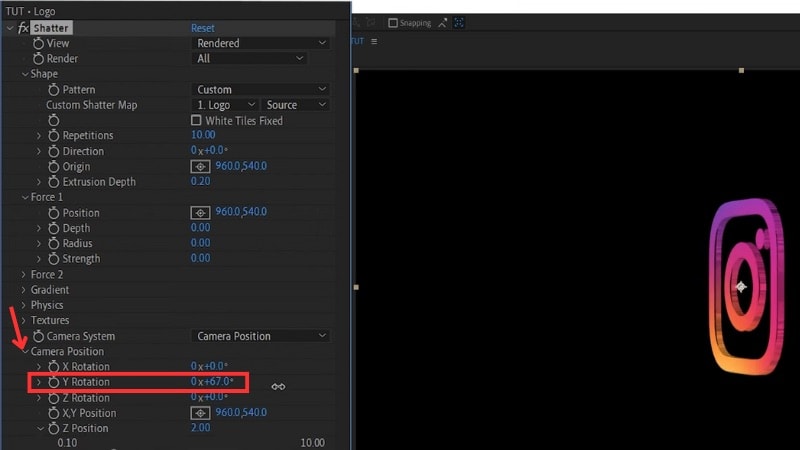Expand the Force 2 group
This screenshot has height=450, width=800.
coord(23,274)
